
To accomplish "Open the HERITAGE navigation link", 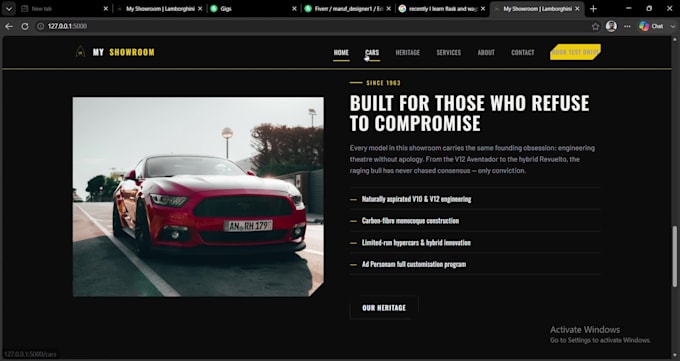I will click(408, 53).
